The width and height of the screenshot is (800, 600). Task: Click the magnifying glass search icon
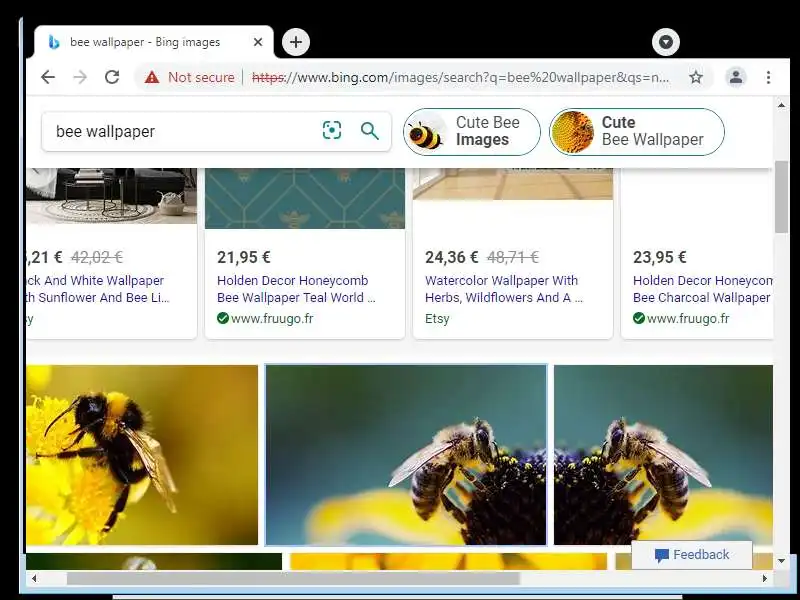[369, 131]
